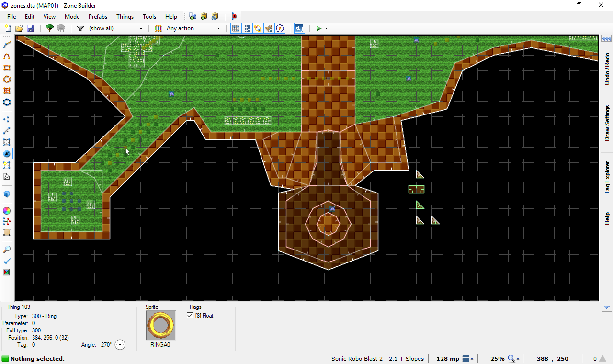This screenshot has height=364, width=613.
Task: Open the File menu
Action: [11, 16]
